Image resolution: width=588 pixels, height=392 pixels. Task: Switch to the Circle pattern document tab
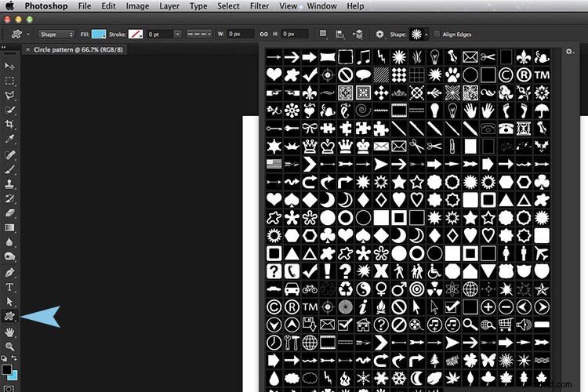78,49
